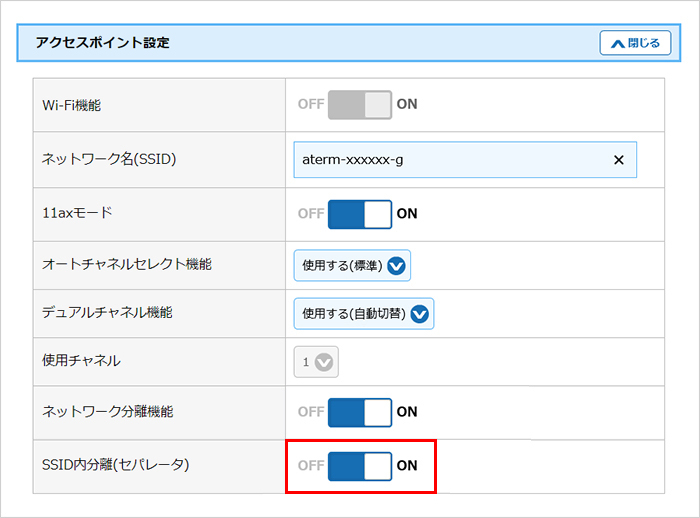Expand the デュアルチャネル機能 dropdown
This screenshot has width=700, height=518.
(x=364, y=314)
